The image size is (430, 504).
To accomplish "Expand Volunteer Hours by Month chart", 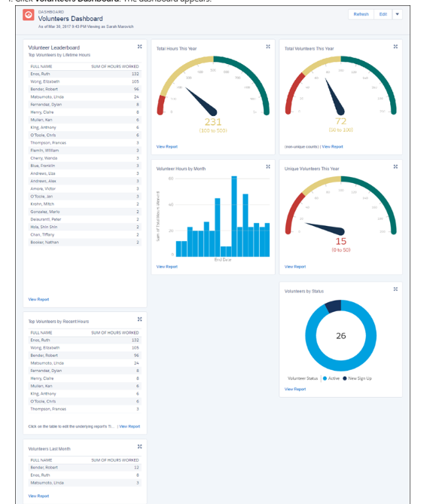I will click(268, 166).
